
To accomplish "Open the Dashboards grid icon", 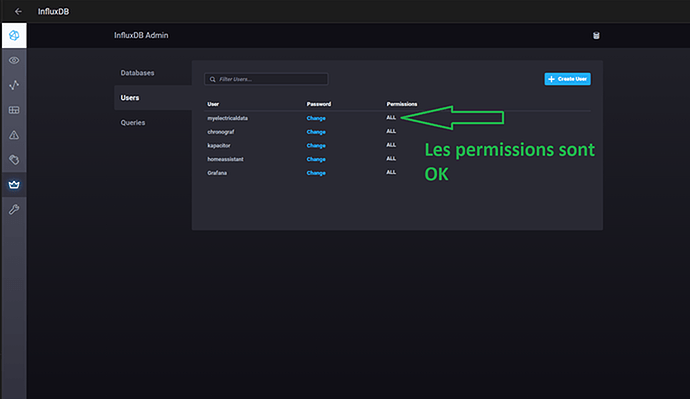I will [x=14, y=110].
